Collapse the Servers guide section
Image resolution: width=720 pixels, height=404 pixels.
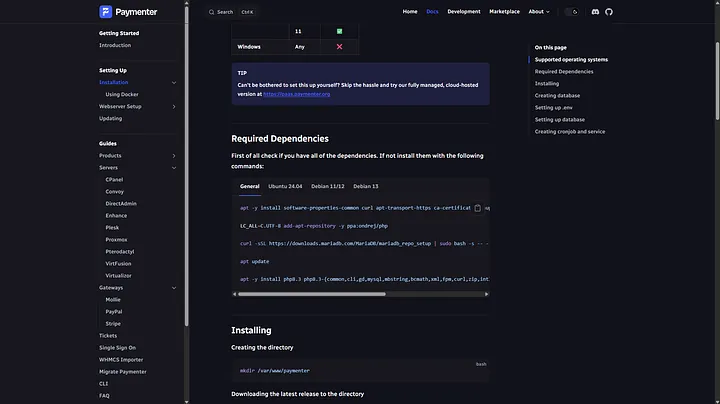(x=174, y=168)
